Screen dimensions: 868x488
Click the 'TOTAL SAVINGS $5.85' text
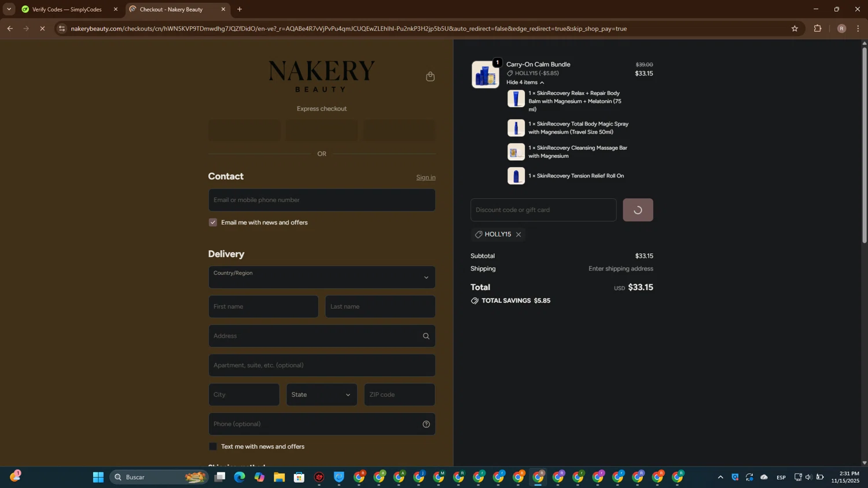516,301
